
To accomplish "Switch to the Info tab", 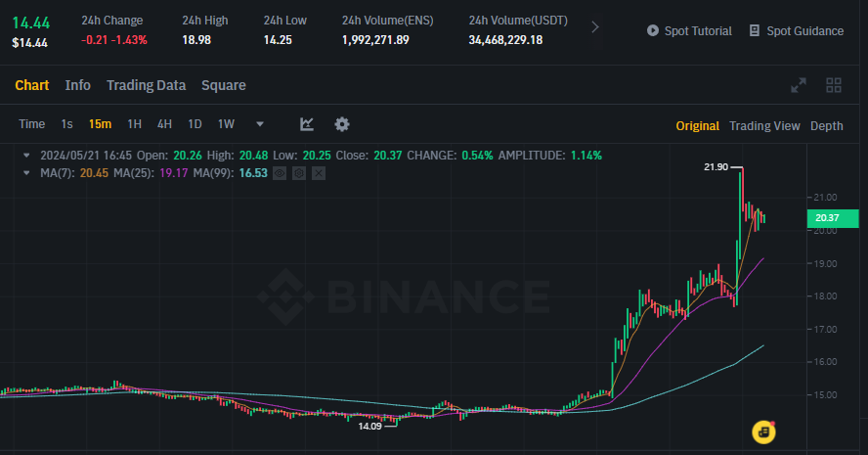I will click(77, 85).
